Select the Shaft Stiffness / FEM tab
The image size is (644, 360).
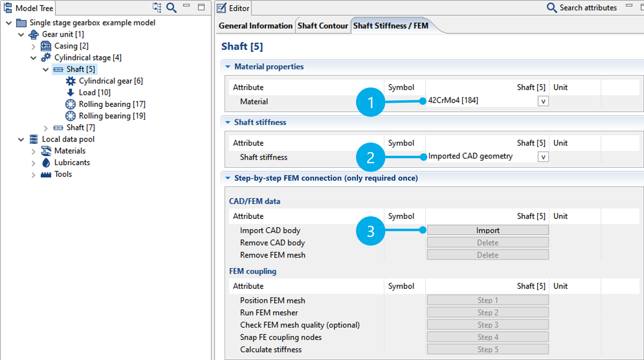(x=391, y=26)
